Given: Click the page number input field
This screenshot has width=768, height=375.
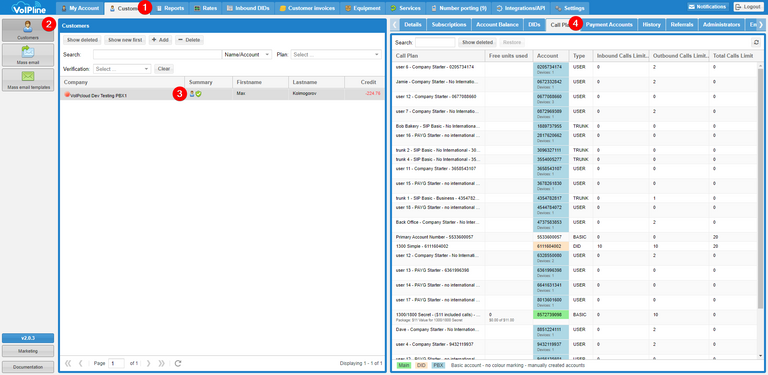Looking at the screenshot, I should [116, 363].
